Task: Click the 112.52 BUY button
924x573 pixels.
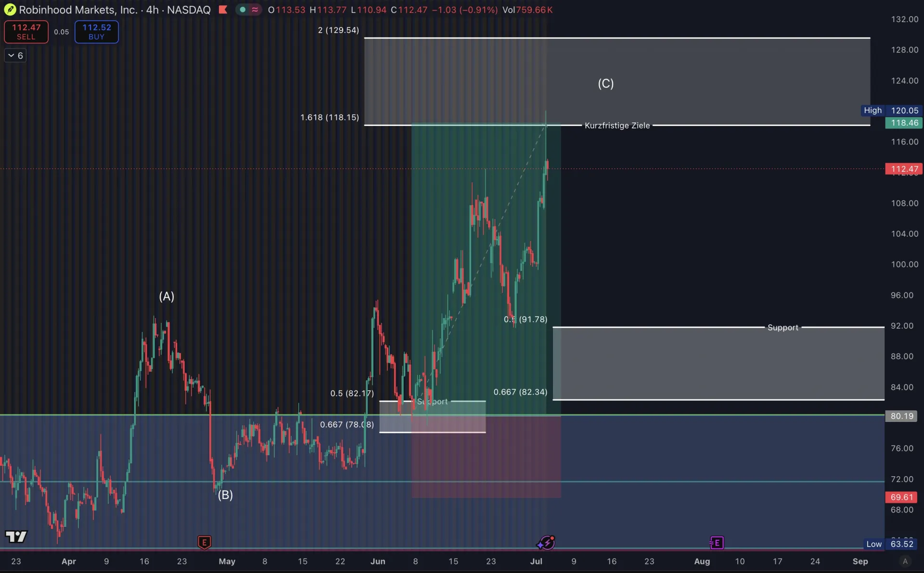Action: pos(96,32)
